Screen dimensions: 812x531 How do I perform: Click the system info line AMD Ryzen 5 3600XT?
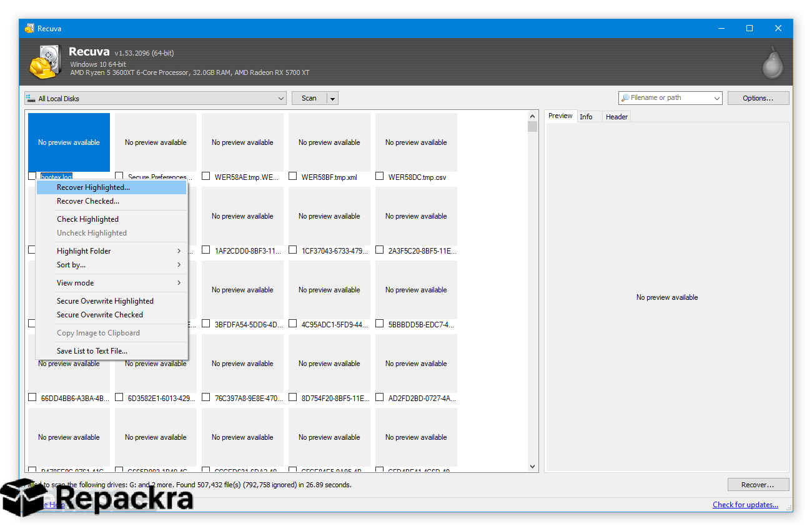pyautogui.click(x=190, y=72)
